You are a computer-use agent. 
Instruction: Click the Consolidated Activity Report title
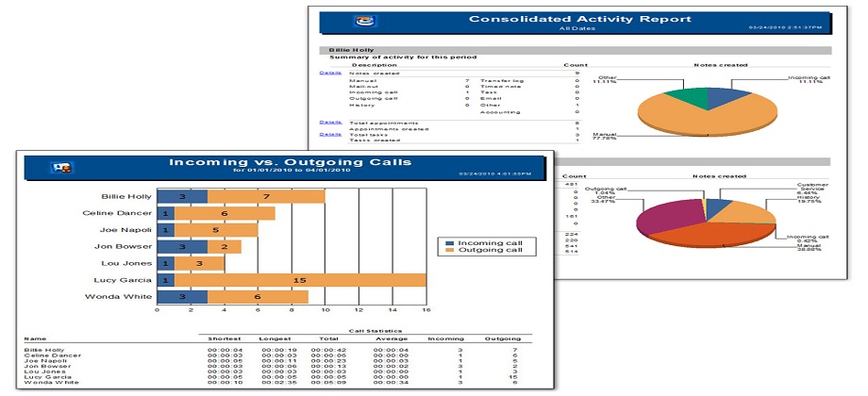pyautogui.click(x=579, y=19)
